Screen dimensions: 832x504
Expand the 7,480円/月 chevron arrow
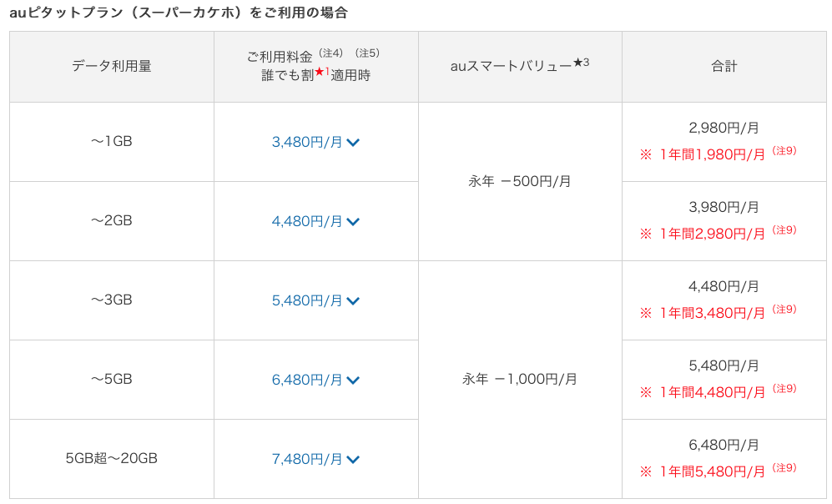tap(353, 460)
